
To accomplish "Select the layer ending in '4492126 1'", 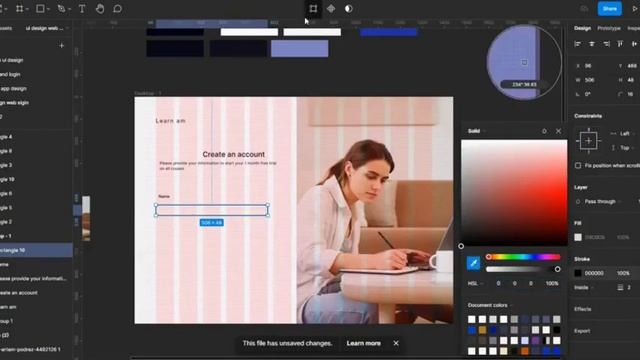I will click(30, 349).
